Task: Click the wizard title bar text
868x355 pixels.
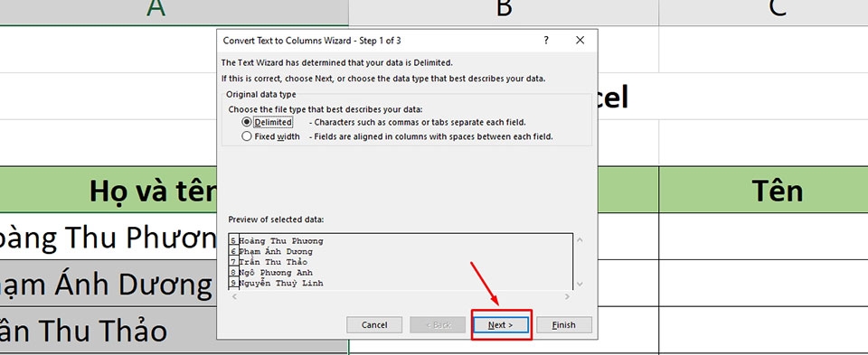Action: pyautogui.click(x=312, y=41)
